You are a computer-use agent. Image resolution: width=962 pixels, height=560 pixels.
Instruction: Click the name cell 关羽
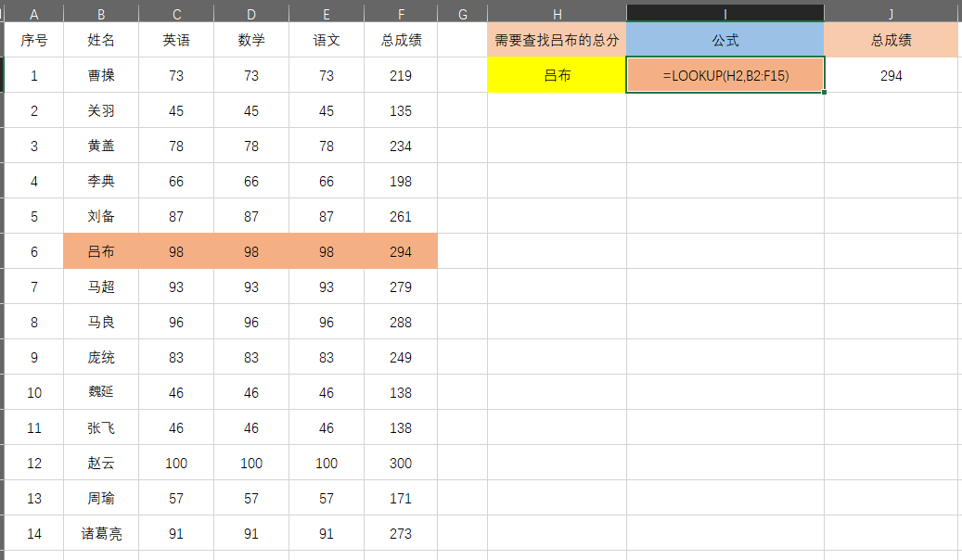[101, 110]
